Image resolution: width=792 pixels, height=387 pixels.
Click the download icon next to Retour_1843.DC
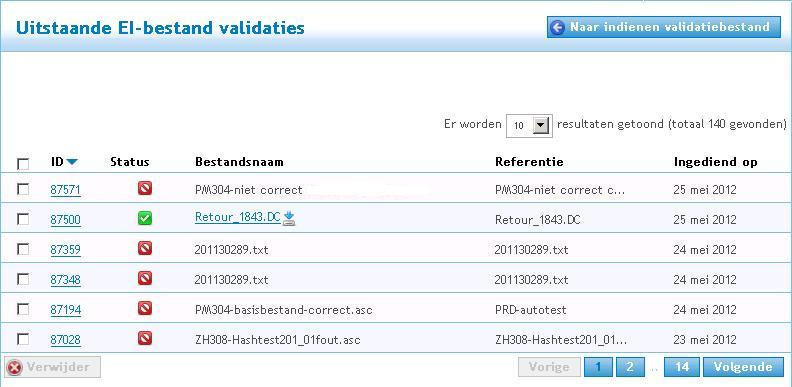pos(288,218)
